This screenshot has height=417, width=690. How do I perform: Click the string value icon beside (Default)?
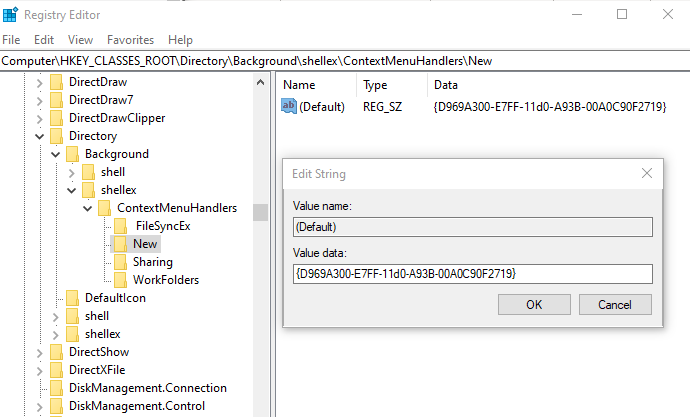pyautogui.click(x=289, y=106)
